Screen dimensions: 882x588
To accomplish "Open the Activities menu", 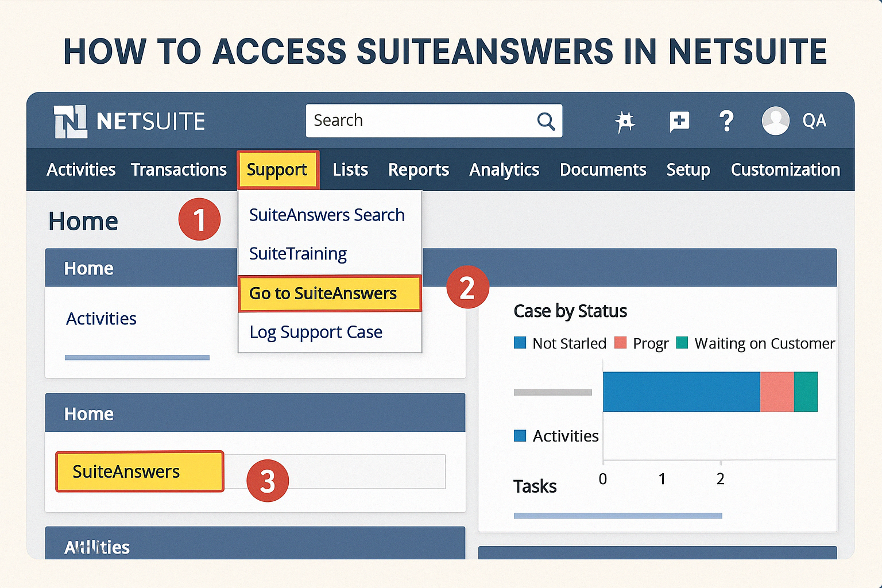I will click(81, 169).
